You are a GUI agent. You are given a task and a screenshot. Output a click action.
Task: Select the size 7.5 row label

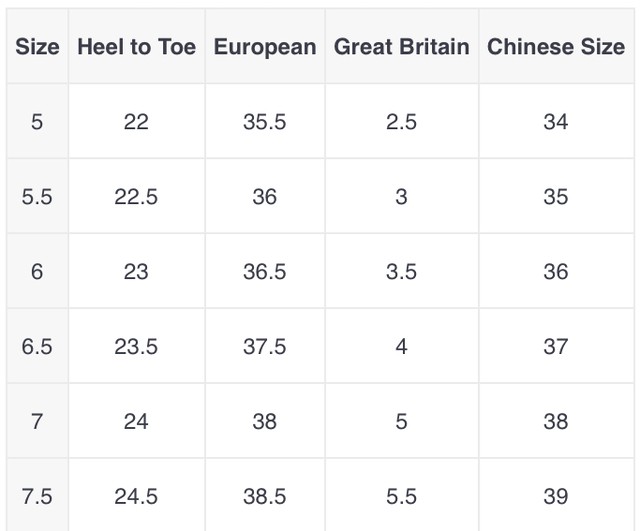click(x=37, y=496)
